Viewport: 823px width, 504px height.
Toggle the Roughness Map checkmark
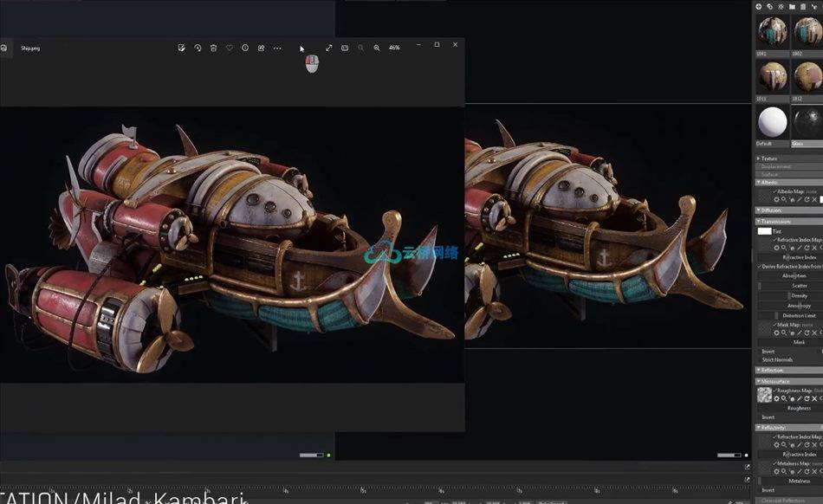click(x=774, y=391)
